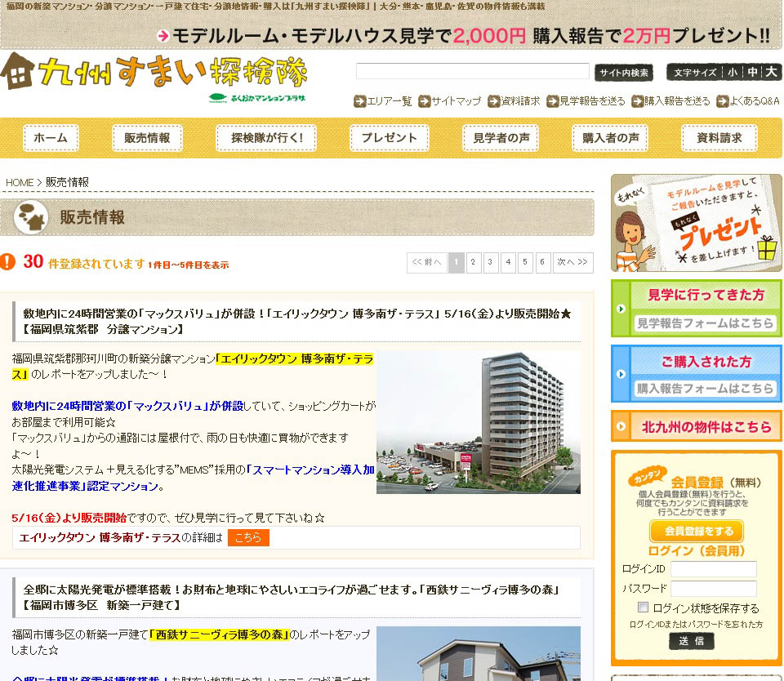The height and width of the screenshot is (681, 784).
Task: Toggle the ログイン状態を保存する checkbox
Action: click(643, 608)
